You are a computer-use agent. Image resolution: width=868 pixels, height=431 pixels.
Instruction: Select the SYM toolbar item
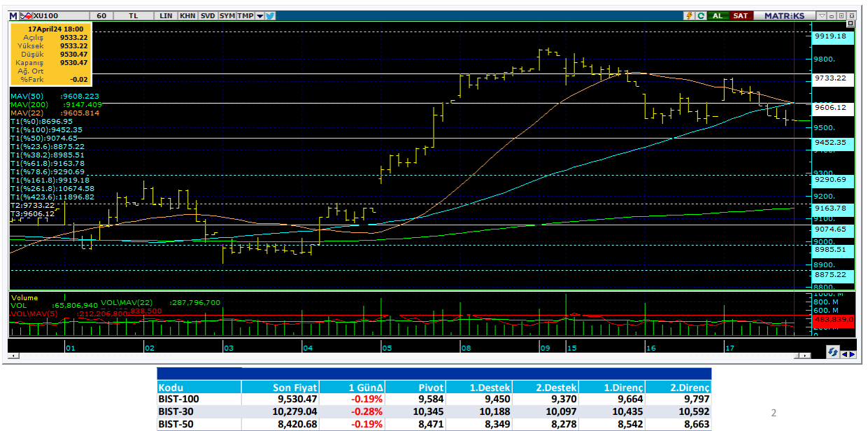coord(227,15)
